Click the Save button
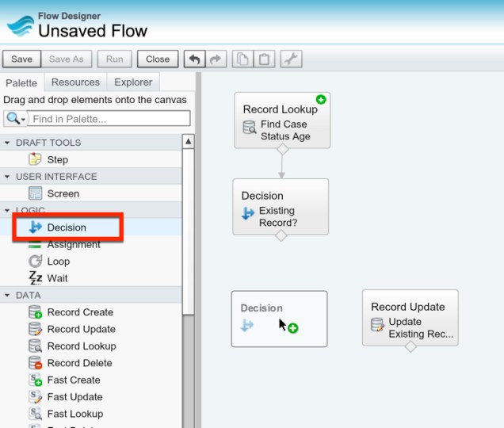 pos(21,59)
